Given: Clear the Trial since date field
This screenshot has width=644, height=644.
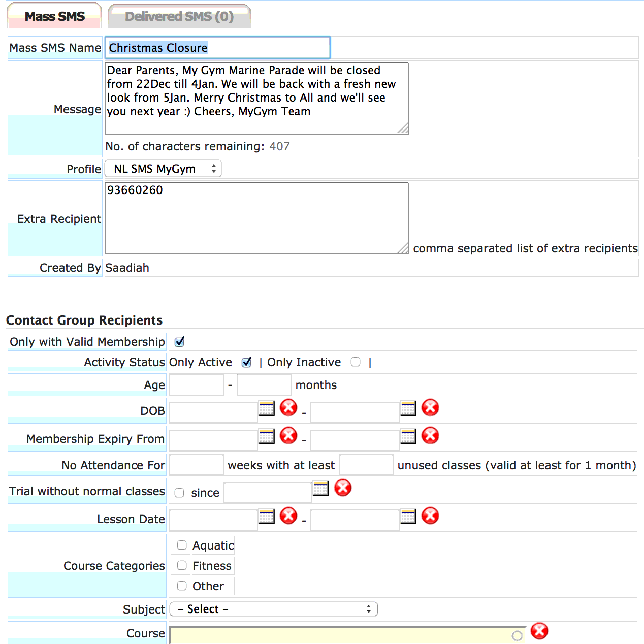Looking at the screenshot, I should coord(343,488).
